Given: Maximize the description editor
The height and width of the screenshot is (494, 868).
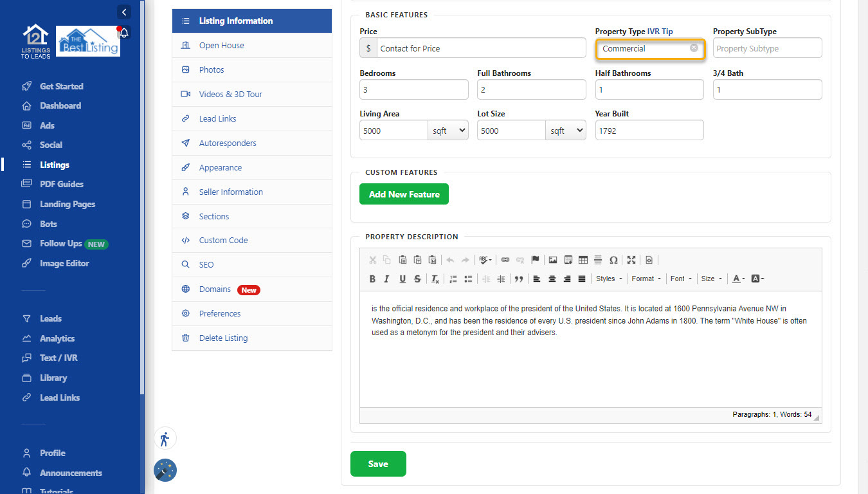Looking at the screenshot, I should pos(631,260).
